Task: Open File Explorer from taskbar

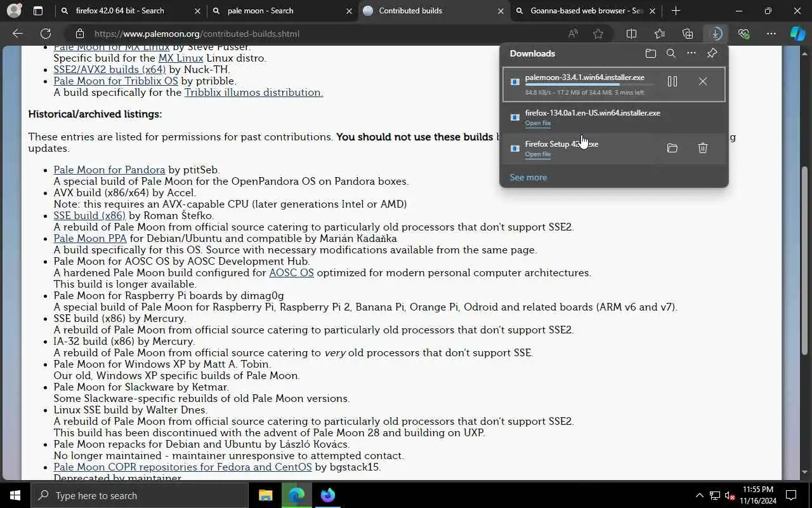Action: pos(266,495)
